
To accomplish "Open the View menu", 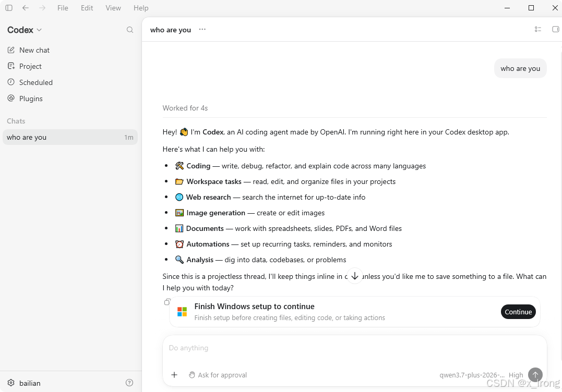I will tap(113, 8).
